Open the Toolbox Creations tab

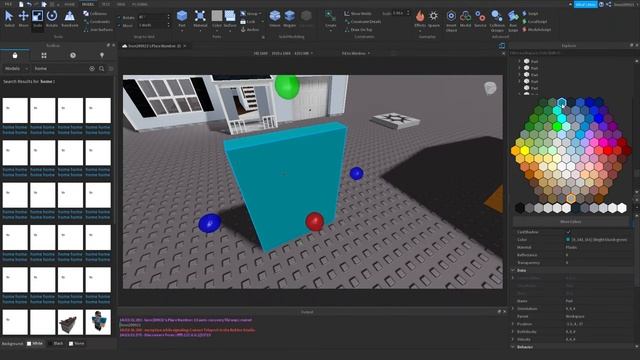coord(102,55)
